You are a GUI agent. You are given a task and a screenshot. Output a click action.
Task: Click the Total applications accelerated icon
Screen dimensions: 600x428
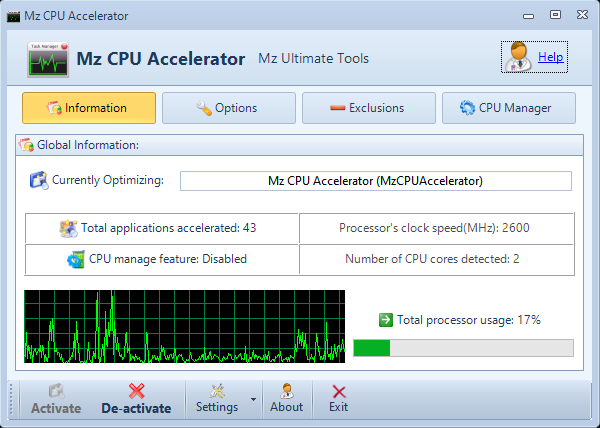(68, 229)
